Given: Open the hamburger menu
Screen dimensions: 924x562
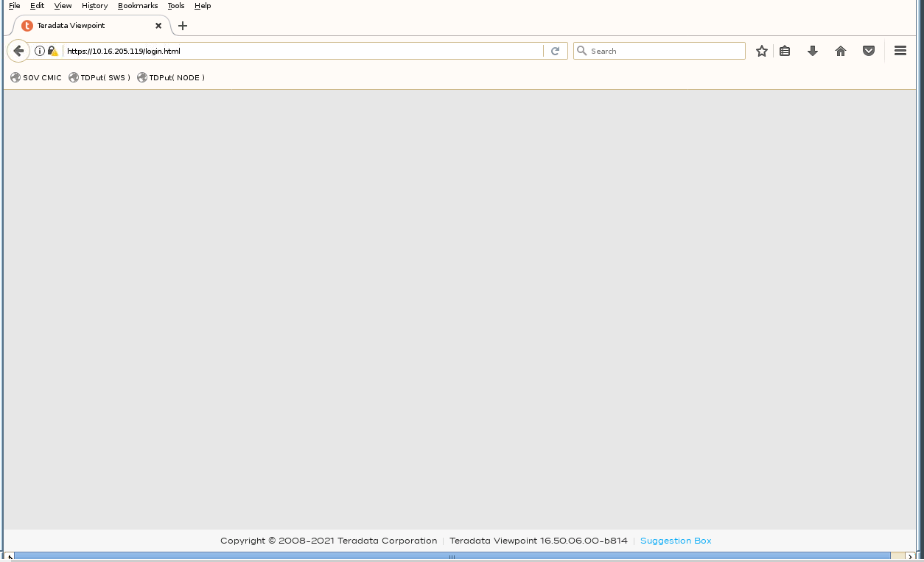Looking at the screenshot, I should [x=900, y=51].
